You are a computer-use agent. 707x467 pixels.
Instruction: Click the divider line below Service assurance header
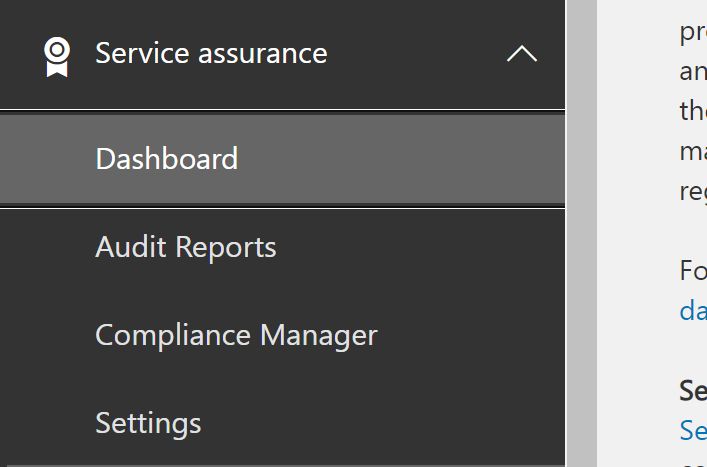point(282,110)
